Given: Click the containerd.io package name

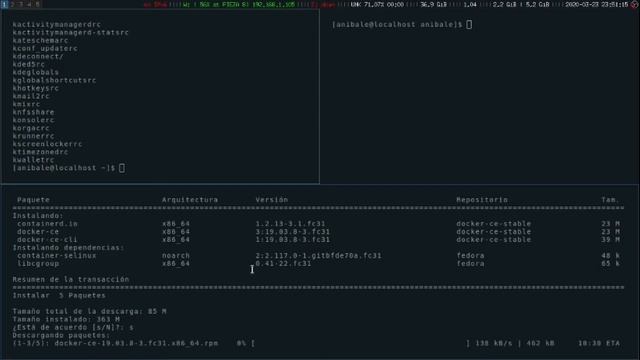Looking at the screenshot, I should tap(47, 224).
